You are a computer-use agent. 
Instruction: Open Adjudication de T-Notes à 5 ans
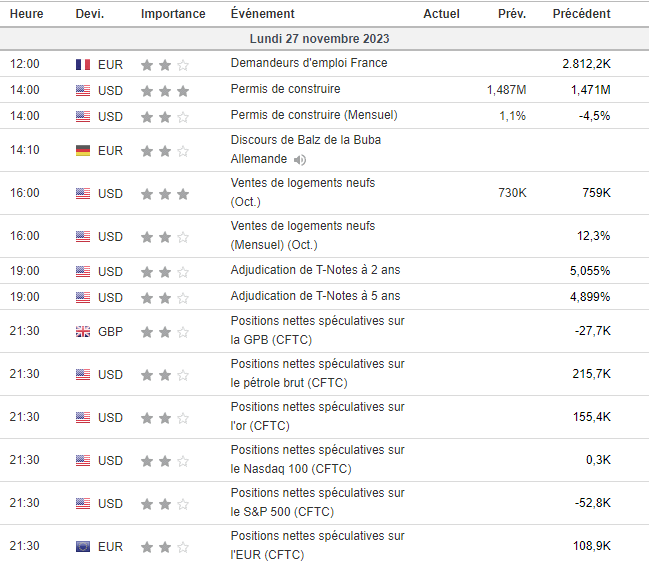315,296
